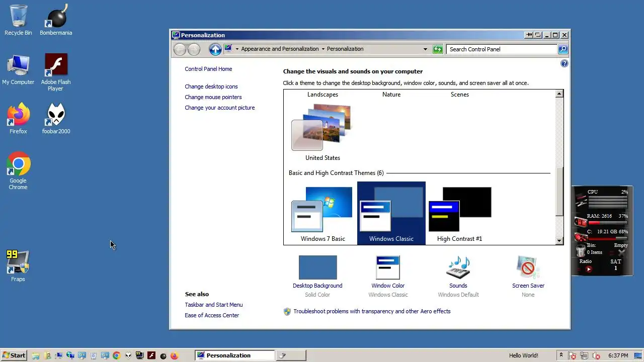The height and width of the screenshot is (362, 644).
Task: Click the green refresh button beside address bar
Action: 438,49
